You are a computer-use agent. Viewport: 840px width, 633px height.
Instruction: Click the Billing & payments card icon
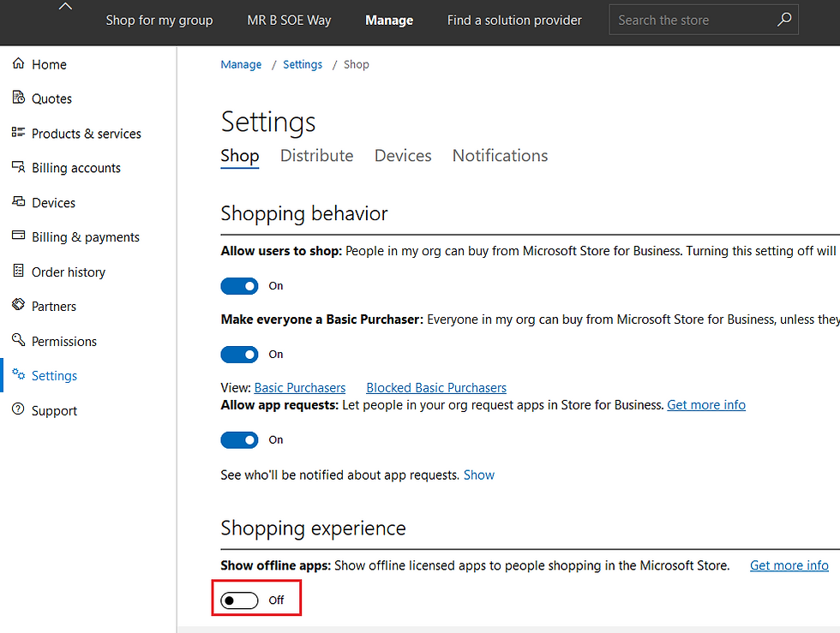point(19,236)
